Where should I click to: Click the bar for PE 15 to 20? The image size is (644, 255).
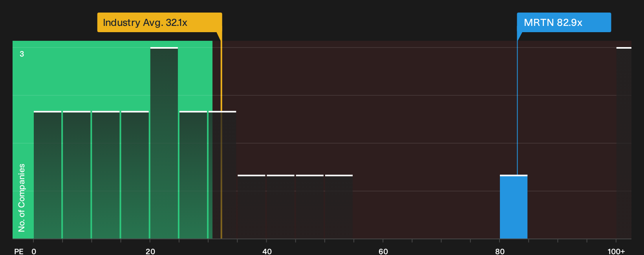coord(135,175)
